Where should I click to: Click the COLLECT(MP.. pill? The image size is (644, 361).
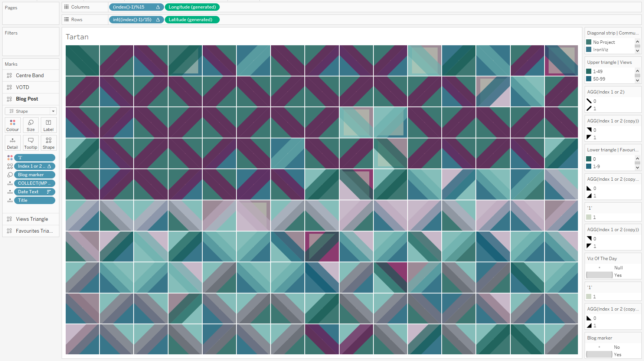pos(35,183)
